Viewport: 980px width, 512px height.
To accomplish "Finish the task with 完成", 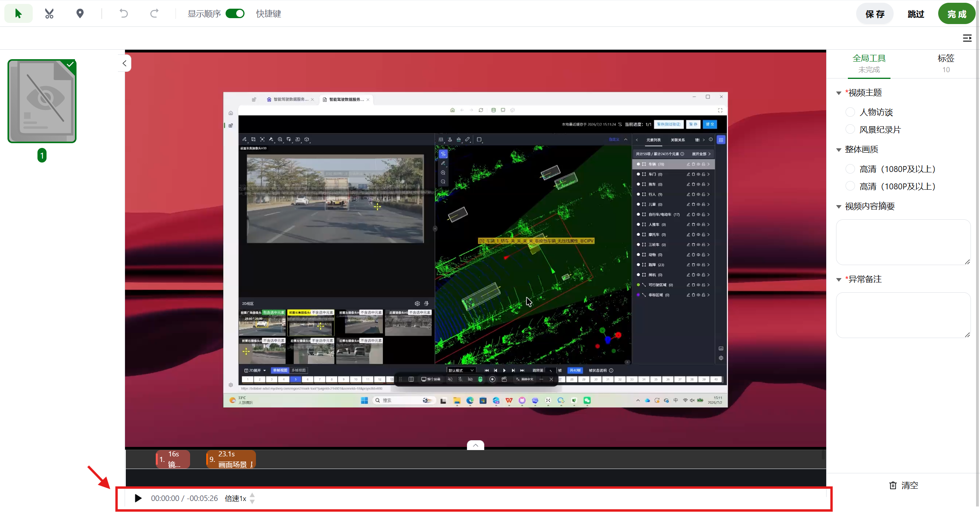I will [x=957, y=14].
